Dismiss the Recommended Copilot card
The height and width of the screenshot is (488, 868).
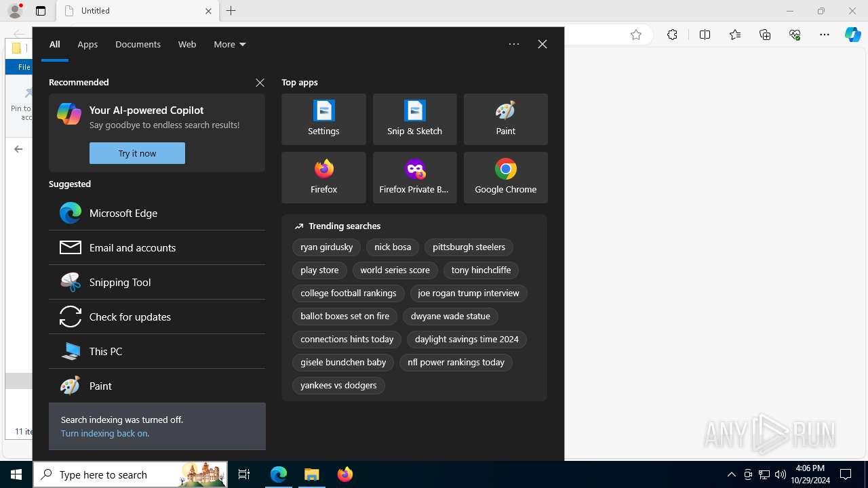[260, 83]
